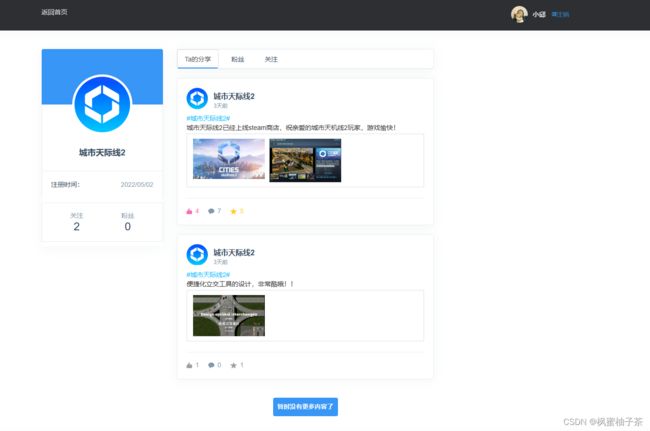The height and width of the screenshot is (431, 650).
Task: Open the Cities Skylines logo thumbnail in first post
Action: click(229, 159)
